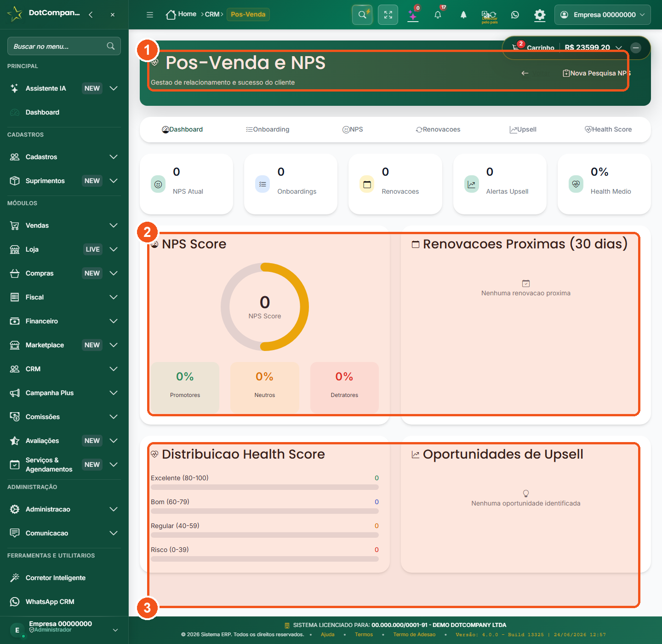Click the shopping cart Carrinho icon

(x=516, y=47)
